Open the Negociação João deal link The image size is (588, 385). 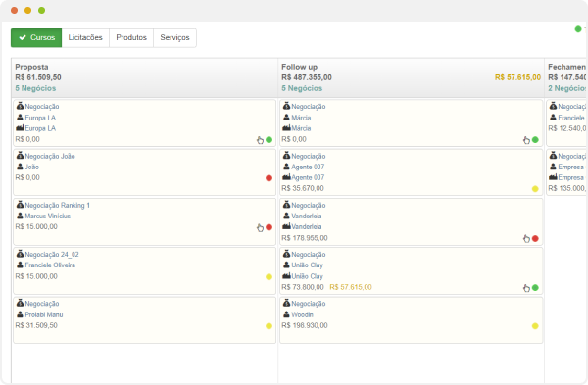pos(50,156)
